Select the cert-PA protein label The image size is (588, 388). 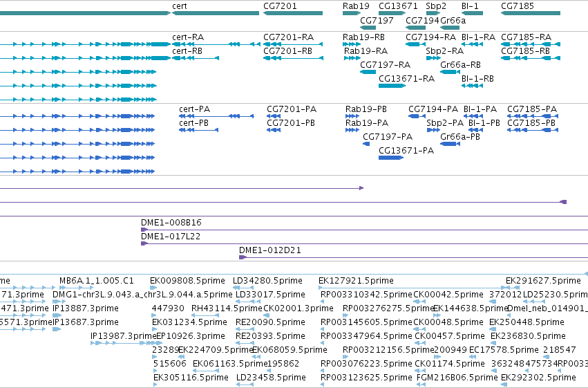pyautogui.click(x=194, y=109)
